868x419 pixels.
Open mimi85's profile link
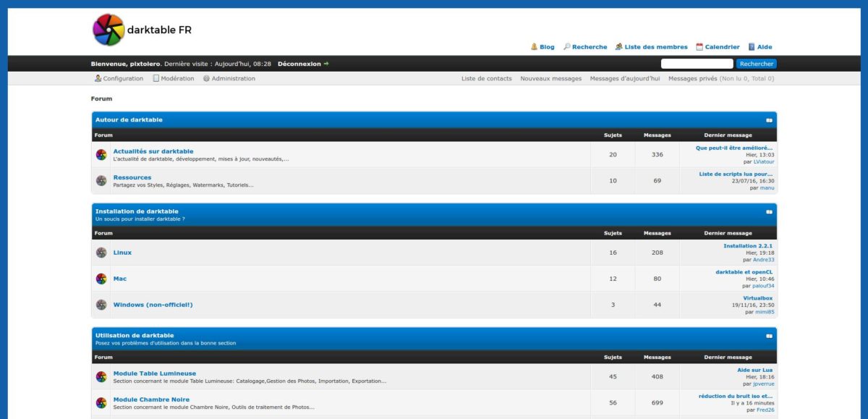(765, 312)
